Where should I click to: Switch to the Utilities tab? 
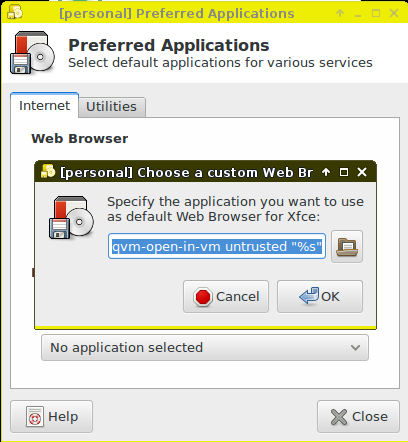tap(111, 107)
